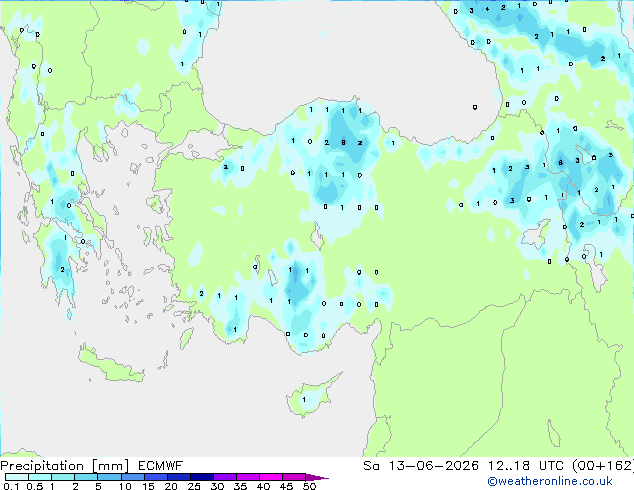Click the "35" legend scale label
The image size is (634, 490).
click(x=240, y=486)
